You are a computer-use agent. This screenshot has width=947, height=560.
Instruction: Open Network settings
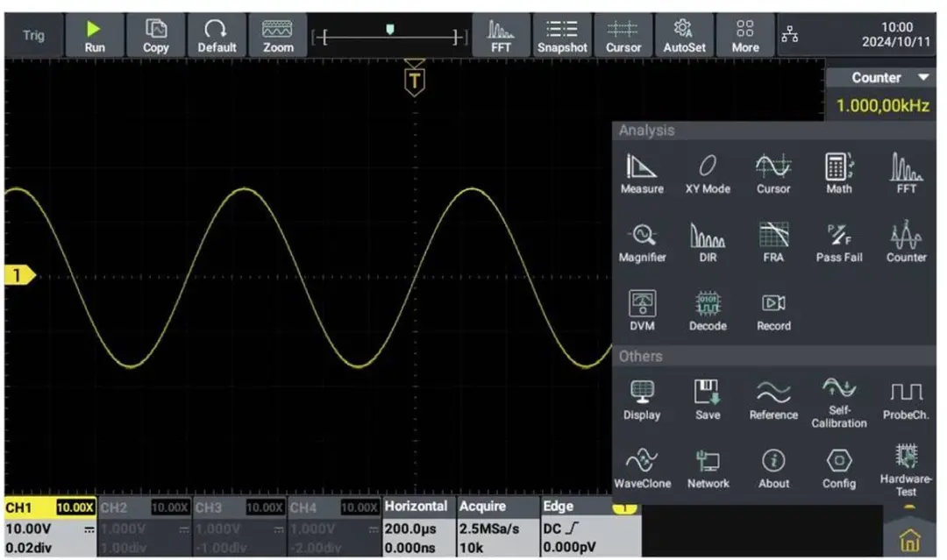coord(708,469)
